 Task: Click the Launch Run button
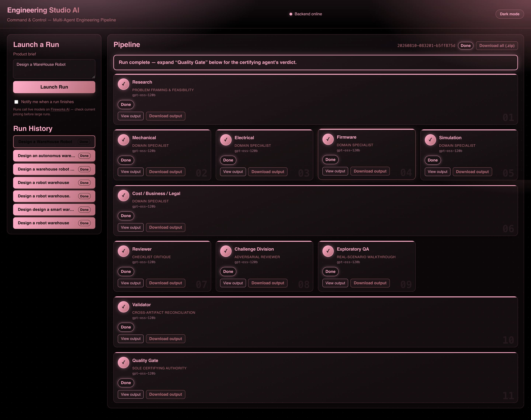[54, 87]
